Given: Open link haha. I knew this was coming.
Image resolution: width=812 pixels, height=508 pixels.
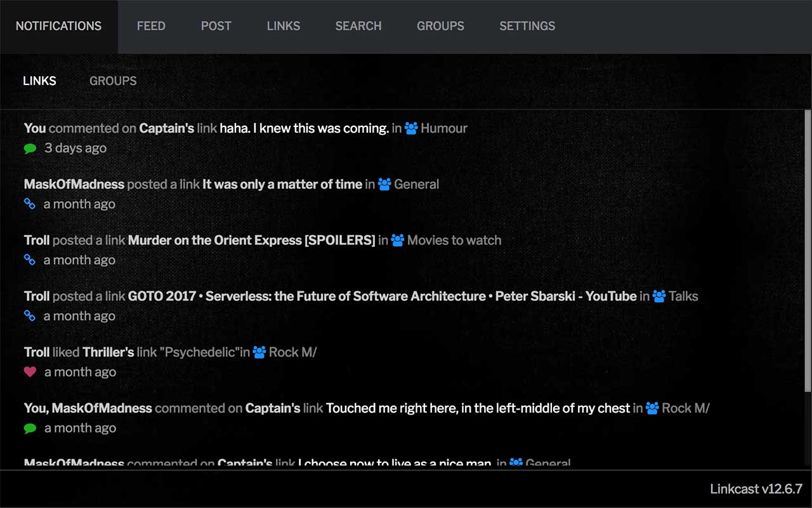Looking at the screenshot, I should tap(304, 128).
